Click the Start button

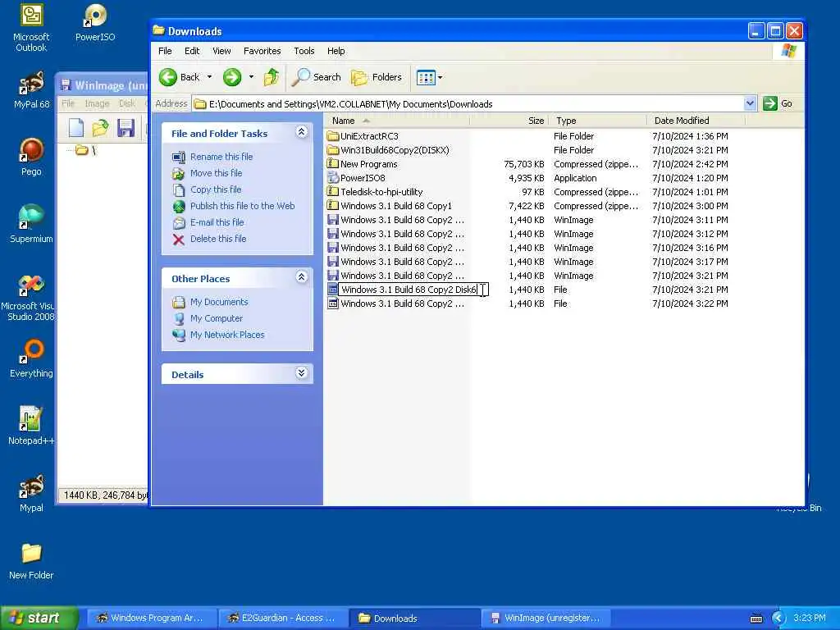click(39, 619)
